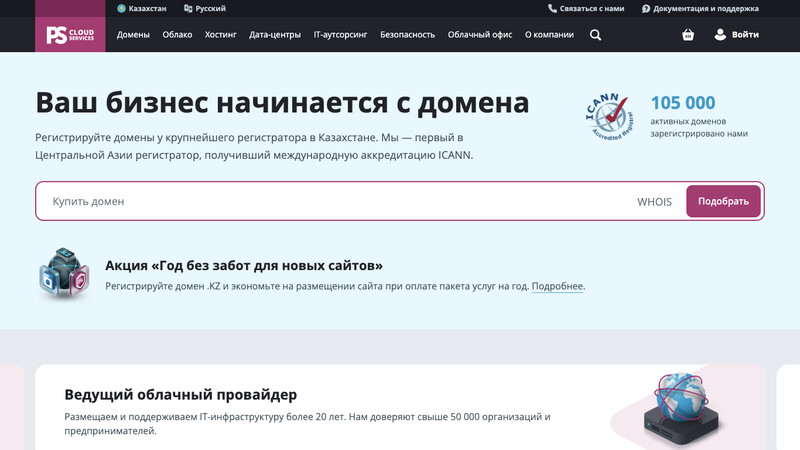Open the О компании menu
Image resolution: width=800 pixels, height=450 pixels.
tap(549, 35)
